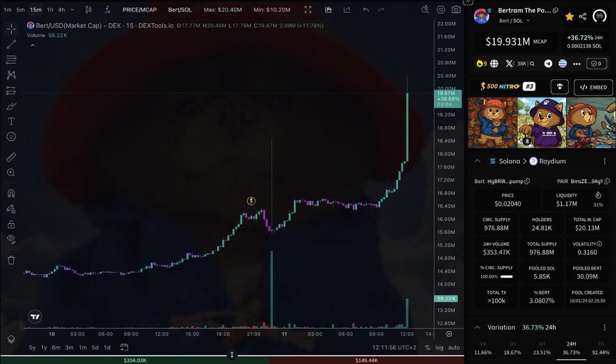Select the ruler measure tool
Image resolution: width=616 pixels, height=364 pixels.
(x=11, y=157)
